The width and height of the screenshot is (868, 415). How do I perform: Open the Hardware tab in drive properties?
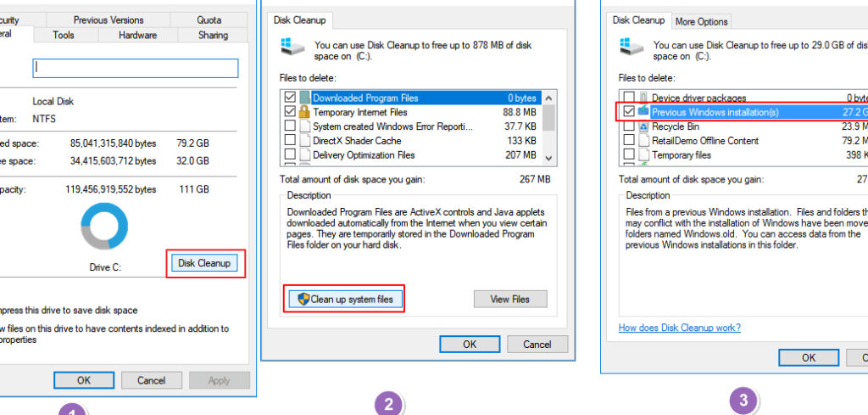pos(137,35)
